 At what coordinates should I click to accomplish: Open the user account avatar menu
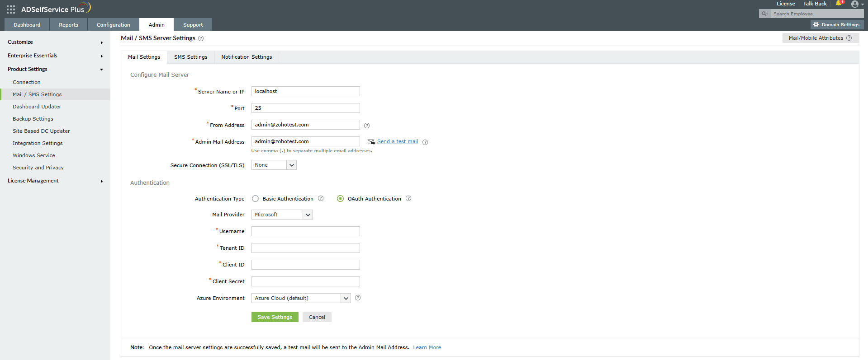coord(854,4)
